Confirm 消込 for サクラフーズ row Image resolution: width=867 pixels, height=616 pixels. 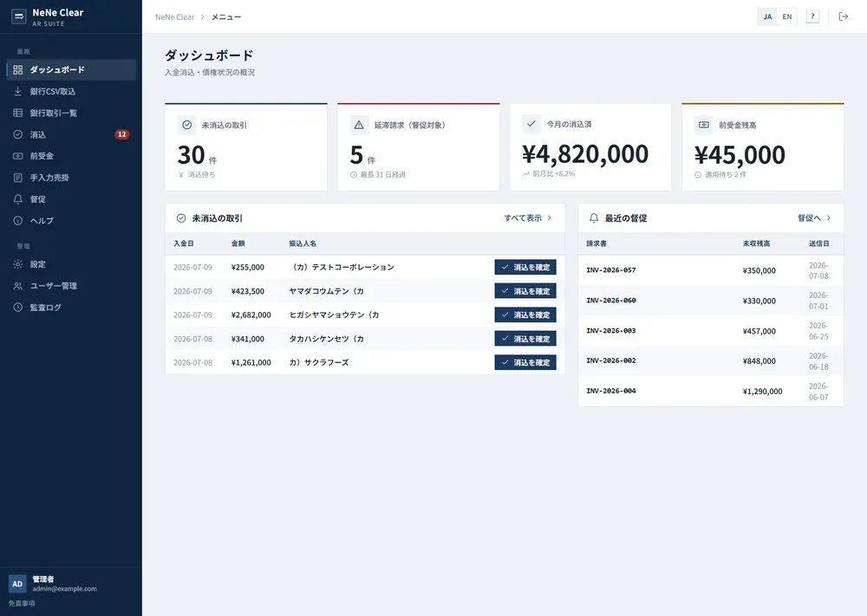point(525,362)
